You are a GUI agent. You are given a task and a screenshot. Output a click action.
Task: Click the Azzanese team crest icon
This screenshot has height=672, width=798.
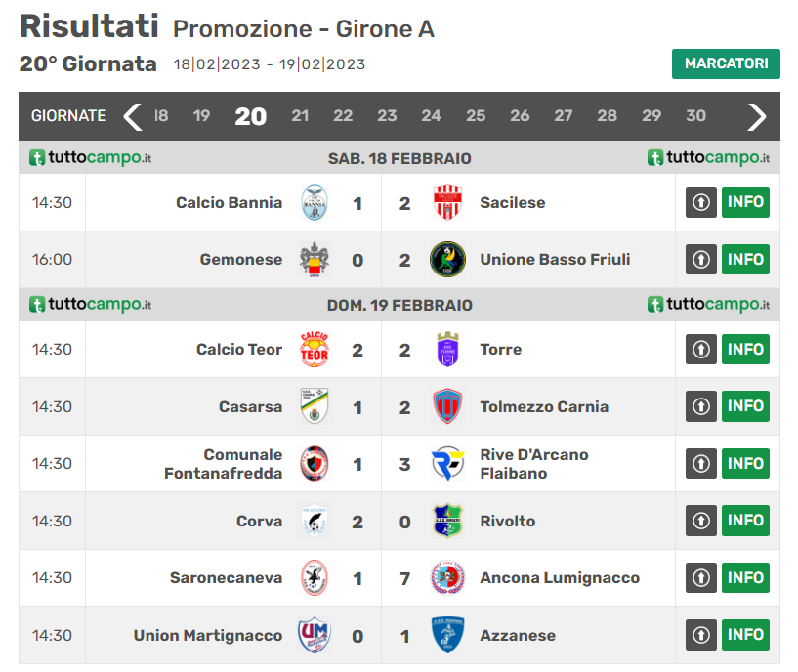[x=447, y=636]
